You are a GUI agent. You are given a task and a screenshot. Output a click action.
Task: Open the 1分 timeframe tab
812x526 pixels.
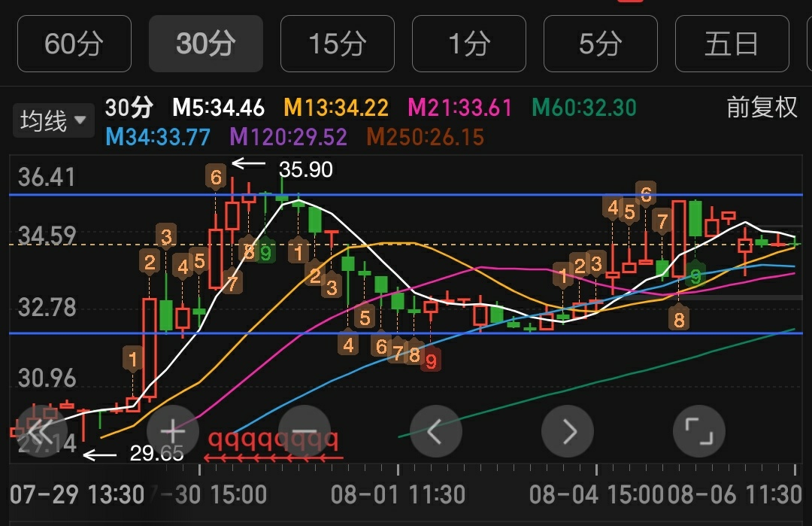coord(468,44)
